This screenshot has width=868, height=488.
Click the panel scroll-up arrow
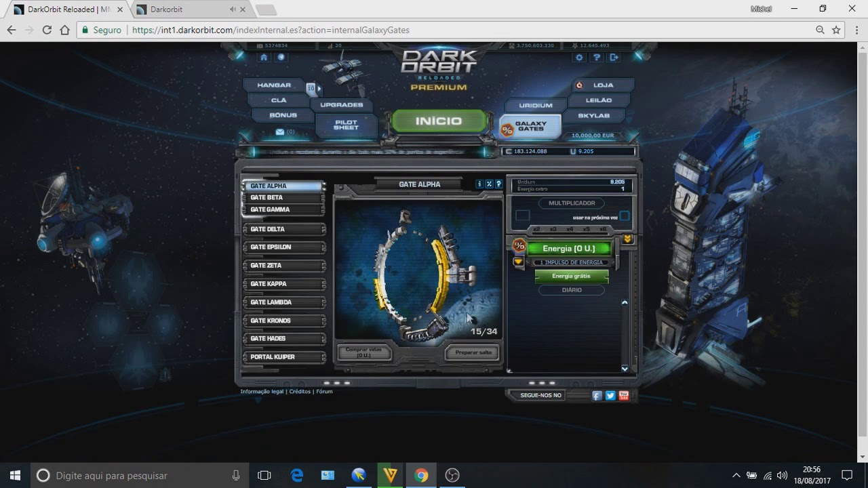(x=625, y=303)
